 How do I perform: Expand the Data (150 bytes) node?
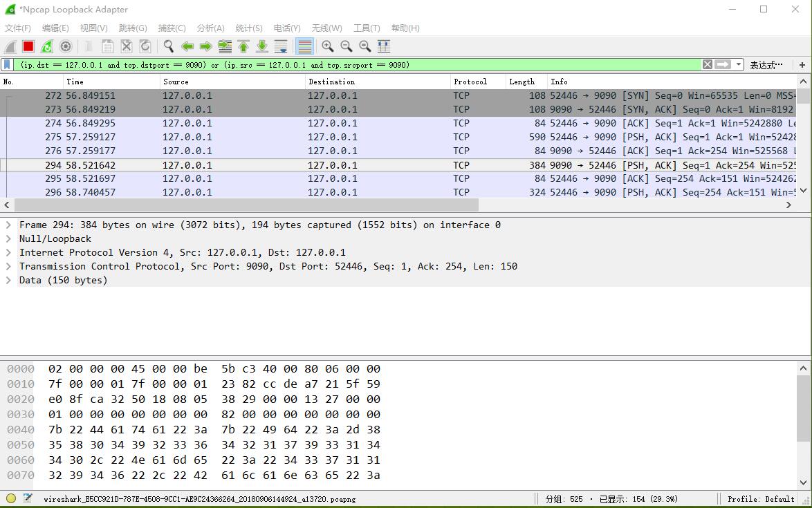pyautogui.click(x=8, y=280)
